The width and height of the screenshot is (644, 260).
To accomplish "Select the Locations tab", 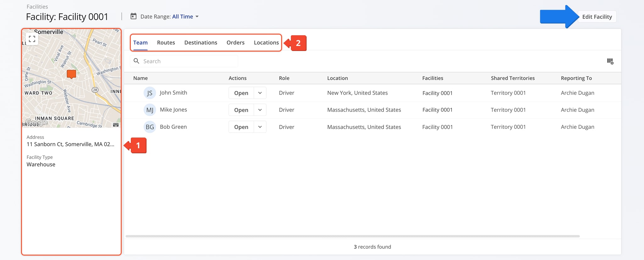I will (x=266, y=42).
